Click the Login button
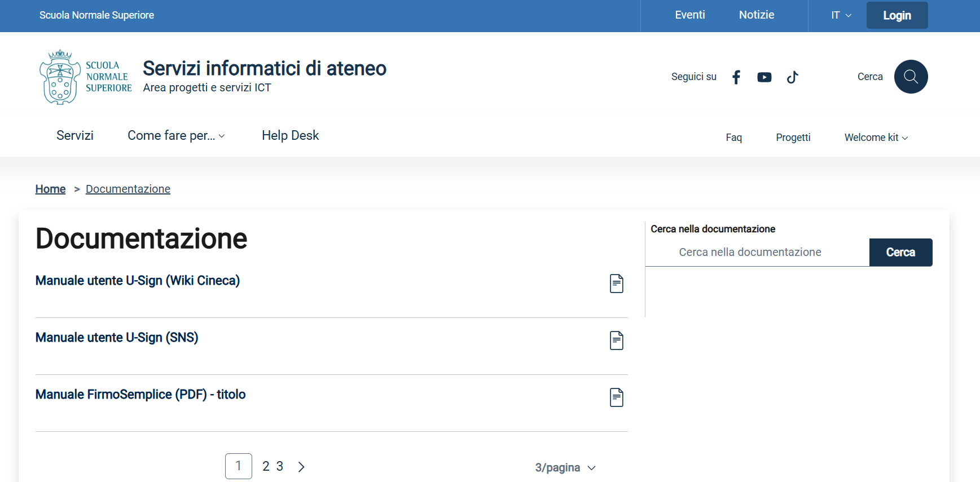This screenshot has width=980, height=482. [896, 15]
